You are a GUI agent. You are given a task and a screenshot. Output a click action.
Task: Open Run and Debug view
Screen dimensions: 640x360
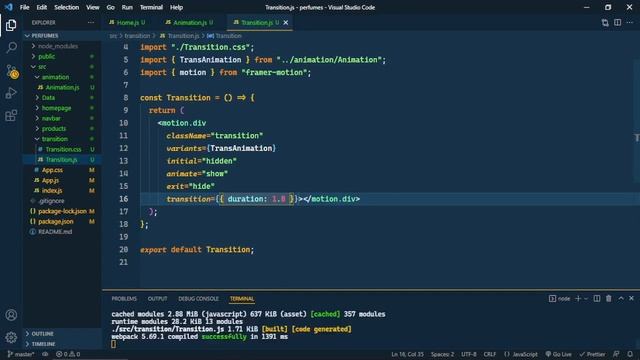[11, 93]
